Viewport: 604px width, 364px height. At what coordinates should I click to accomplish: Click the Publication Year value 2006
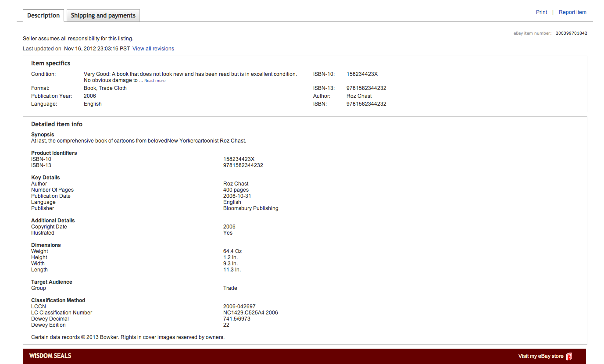pos(90,96)
